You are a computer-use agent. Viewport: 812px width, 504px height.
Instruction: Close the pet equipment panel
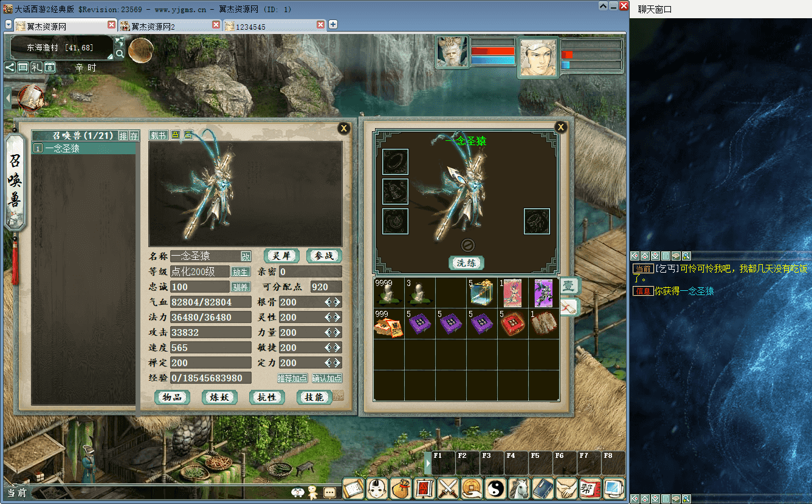click(561, 127)
